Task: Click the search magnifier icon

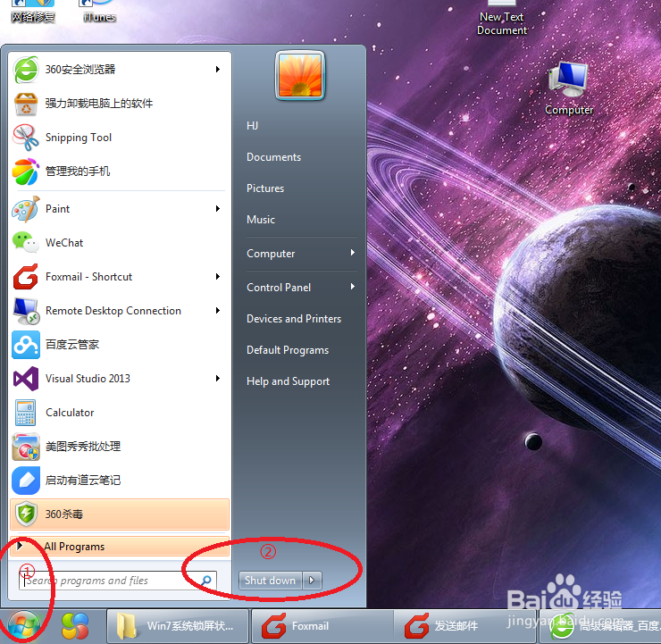Action: click(206, 581)
